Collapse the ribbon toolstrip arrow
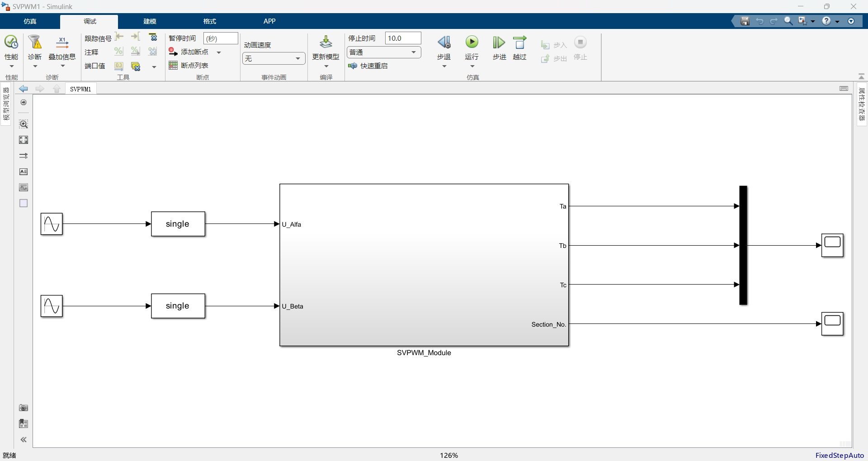The width and height of the screenshot is (868, 461). pos(861,76)
